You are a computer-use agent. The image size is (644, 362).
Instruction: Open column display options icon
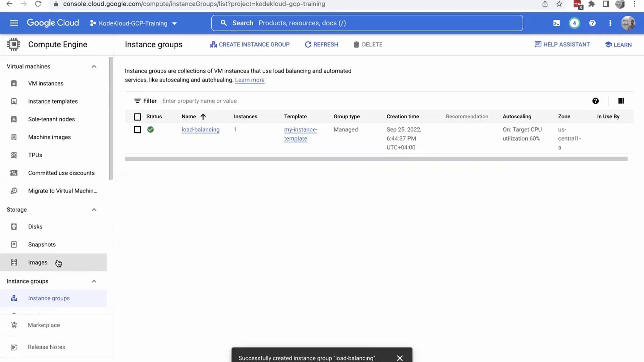tap(621, 101)
